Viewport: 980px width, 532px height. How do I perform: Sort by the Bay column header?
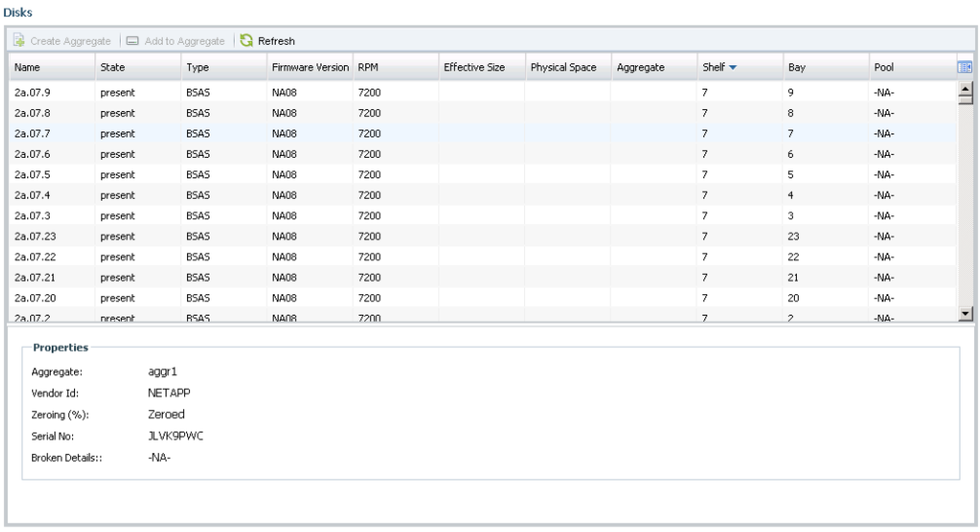tap(797, 67)
